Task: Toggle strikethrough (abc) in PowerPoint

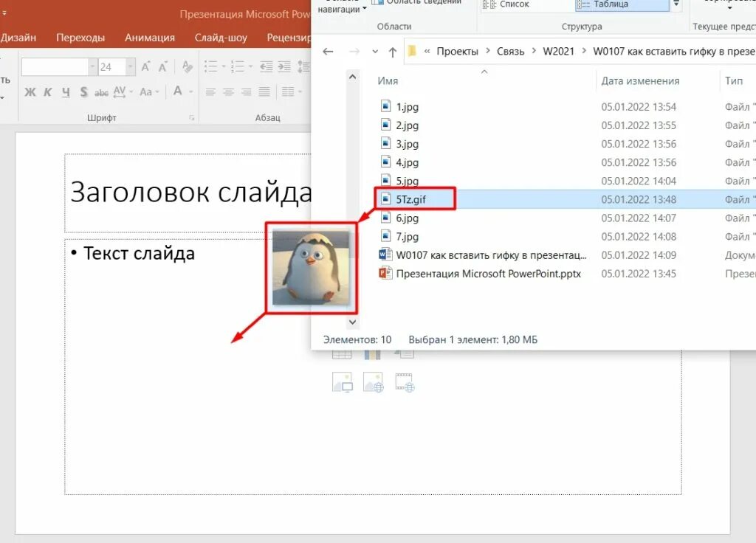Action: 101,92
